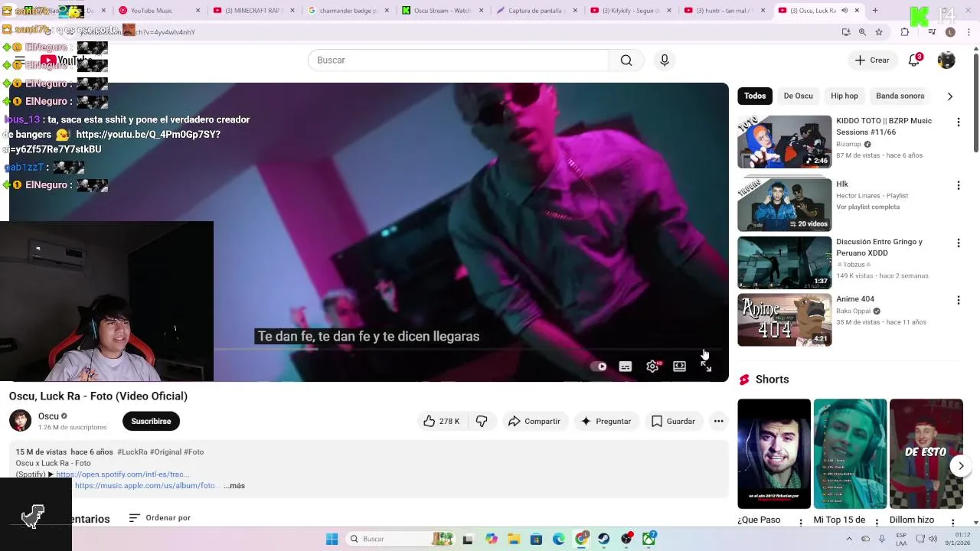Subscribe with the Suscribirse button
The width and height of the screenshot is (980, 551).
151,421
